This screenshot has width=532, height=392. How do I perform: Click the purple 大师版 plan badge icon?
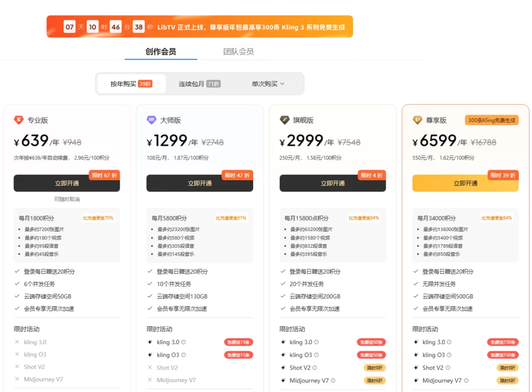click(151, 120)
